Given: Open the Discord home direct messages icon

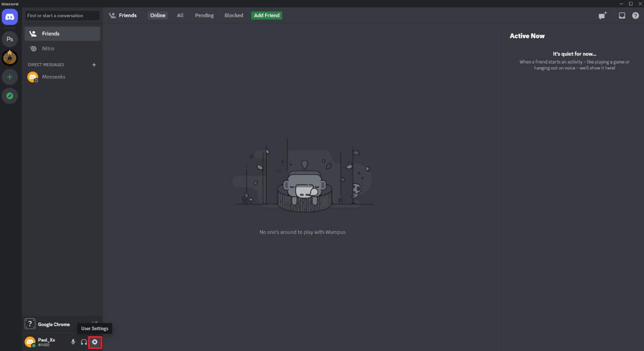Looking at the screenshot, I should tap(10, 17).
